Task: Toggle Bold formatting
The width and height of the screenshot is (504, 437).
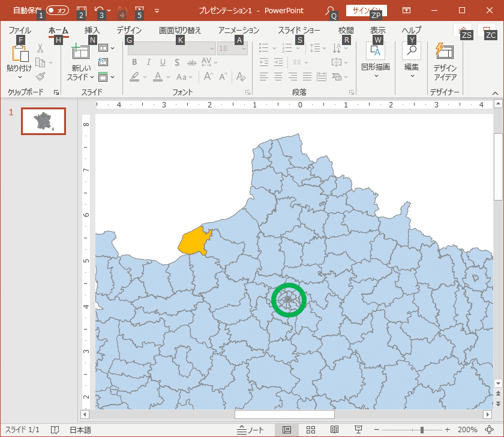Action: 134,62
